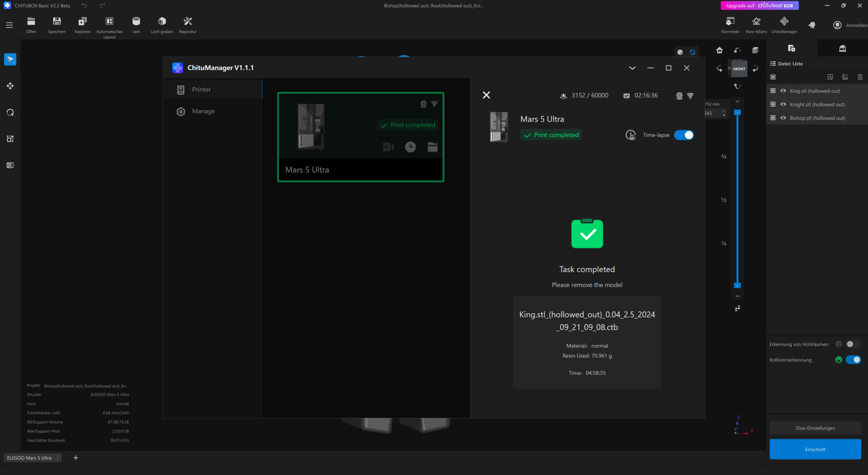Turn off the Time-lapse switch
Image resolution: width=868 pixels, height=475 pixels.
(x=684, y=135)
